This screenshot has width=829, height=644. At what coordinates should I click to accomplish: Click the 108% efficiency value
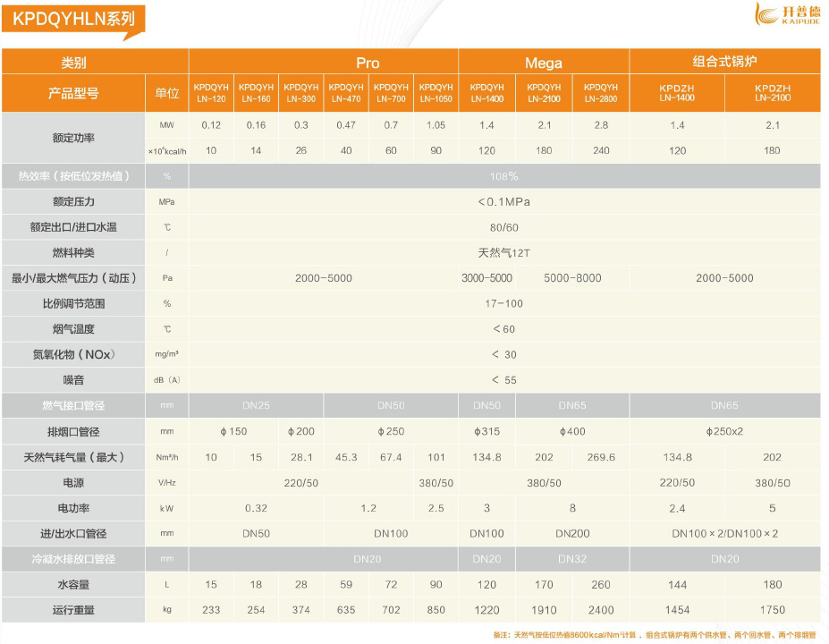point(503,176)
